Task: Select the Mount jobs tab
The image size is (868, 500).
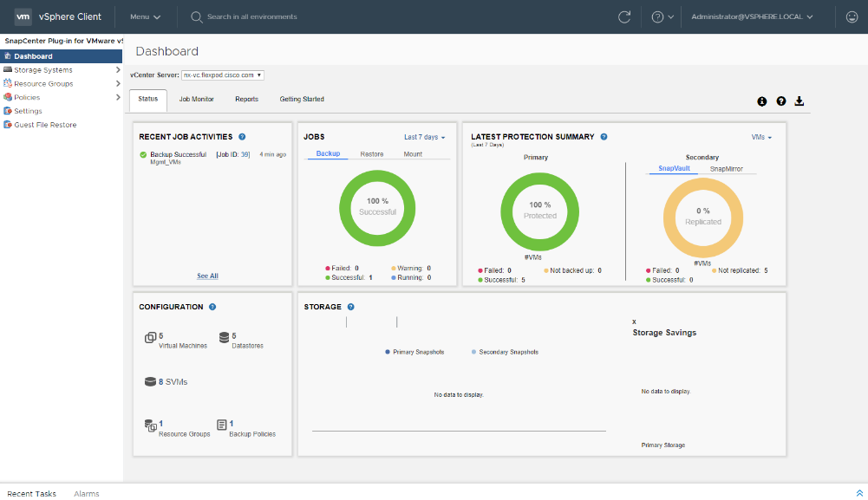Action: click(413, 154)
